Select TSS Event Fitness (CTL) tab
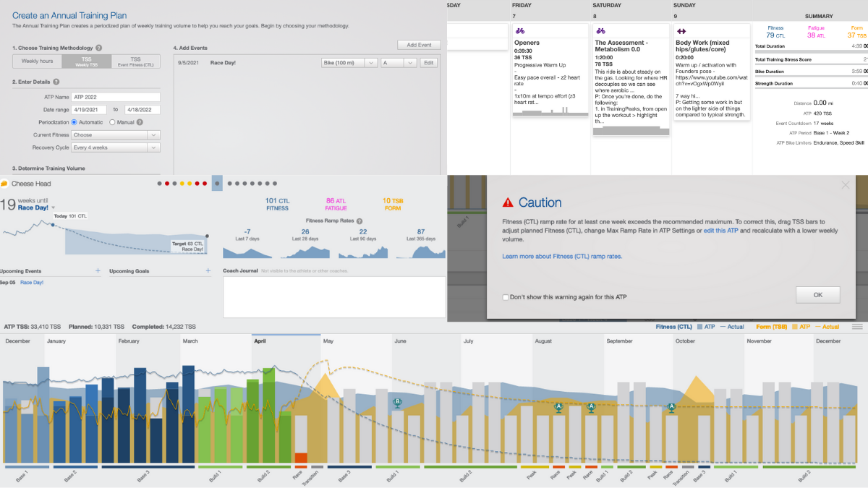This screenshot has width=868, height=488. point(136,61)
